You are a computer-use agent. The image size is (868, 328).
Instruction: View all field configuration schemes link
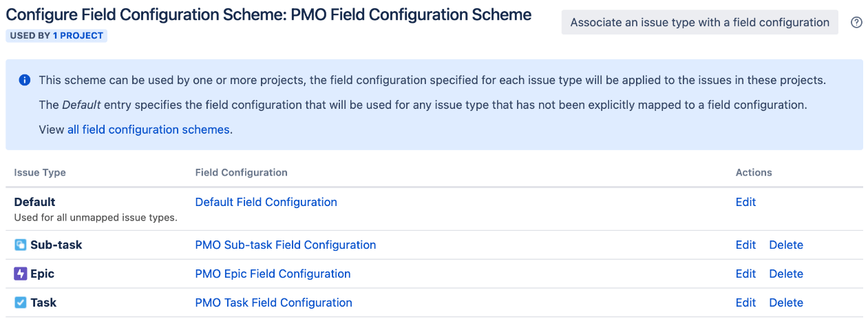coord(149,130)
